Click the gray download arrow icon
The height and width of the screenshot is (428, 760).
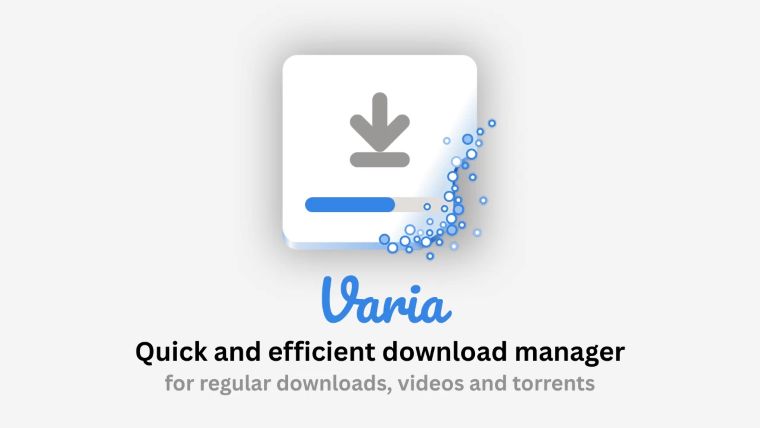380,122
